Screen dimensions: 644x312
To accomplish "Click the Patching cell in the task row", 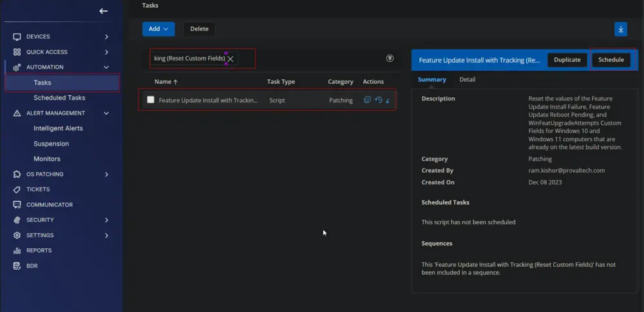I will tap(341, 101).
